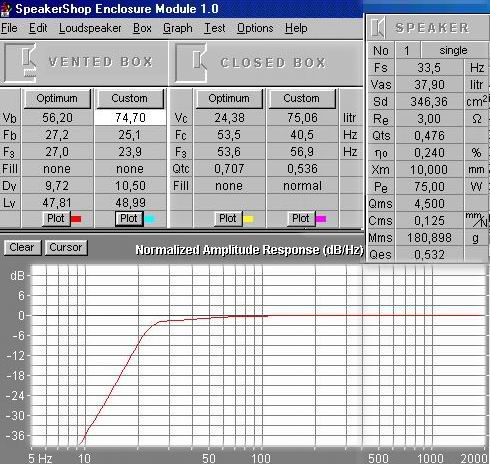This screenshot has height=464, width=490.
Task: Open the Help menu
Action: pos(296,28)
